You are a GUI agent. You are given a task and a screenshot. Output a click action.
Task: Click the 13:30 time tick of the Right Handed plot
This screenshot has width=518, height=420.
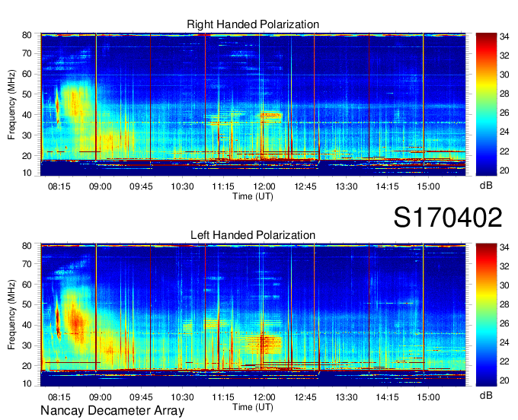[346, 186]
